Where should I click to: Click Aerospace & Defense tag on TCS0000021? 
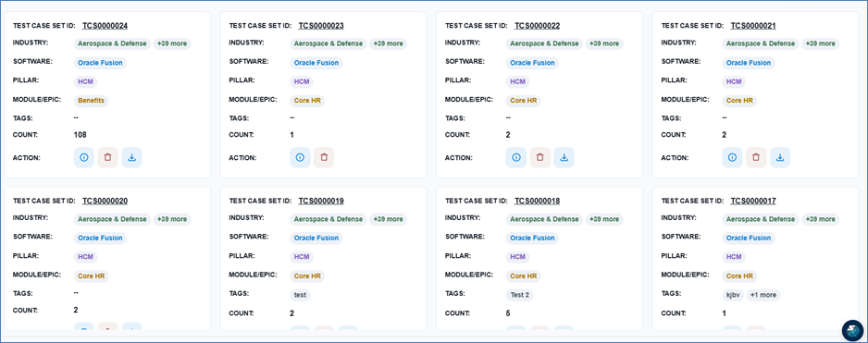(761, 43)
